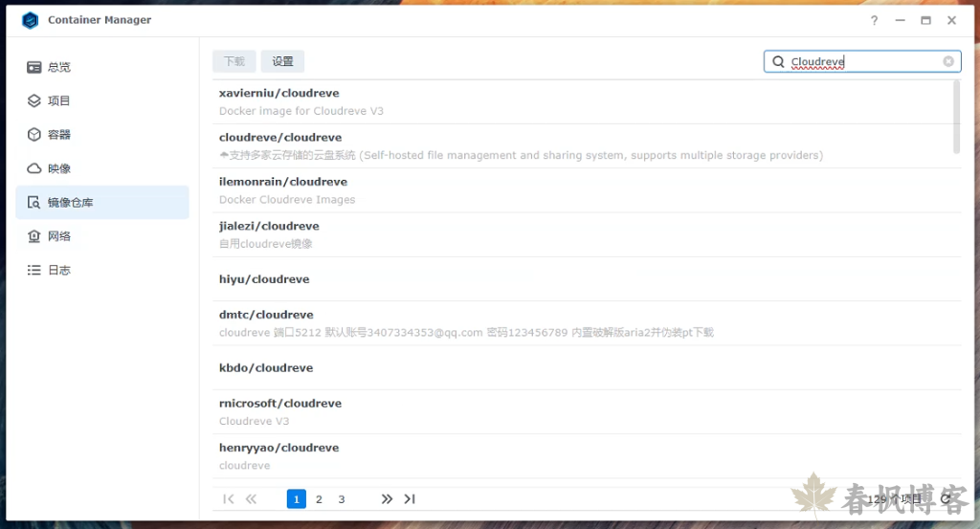Select the 镜像仓库 registry section

[x=102, y=203]
